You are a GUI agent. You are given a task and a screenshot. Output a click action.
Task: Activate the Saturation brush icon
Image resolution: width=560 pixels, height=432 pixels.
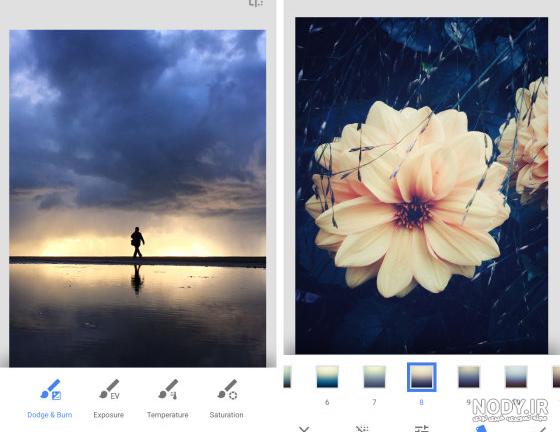(227, 390)
